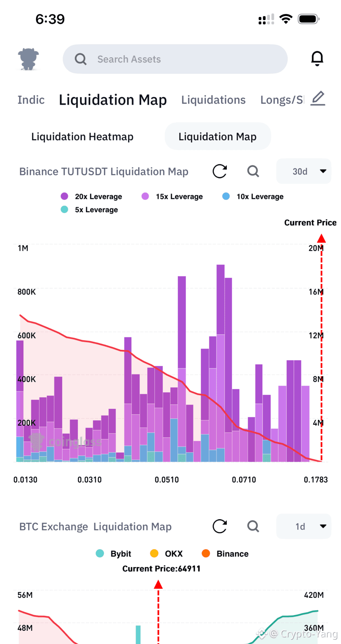Search symbol for Binance TUTUSDT map
Viewport: 341px width, 644px height.
(x=253, y=171)
